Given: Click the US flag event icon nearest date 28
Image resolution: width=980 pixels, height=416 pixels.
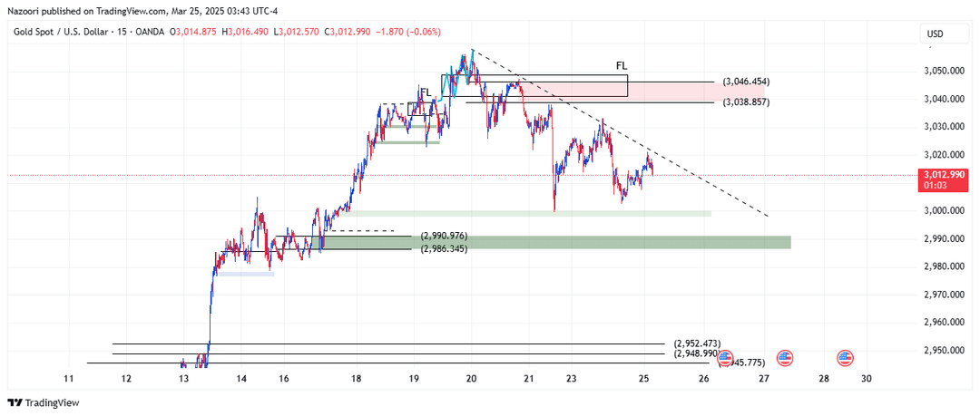Looking at the screenshot, I should [x=846, y=359].
